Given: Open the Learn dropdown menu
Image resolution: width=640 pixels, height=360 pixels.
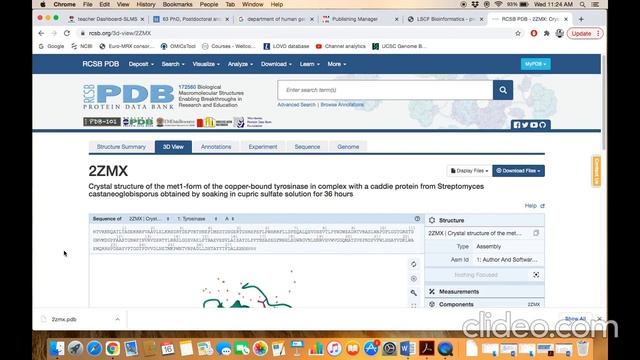Looking at the screenshot, I should (310, 64).
